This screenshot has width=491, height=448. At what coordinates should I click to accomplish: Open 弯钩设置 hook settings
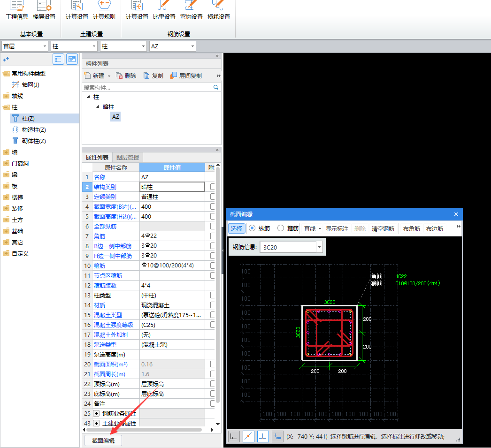coord(192,10)
